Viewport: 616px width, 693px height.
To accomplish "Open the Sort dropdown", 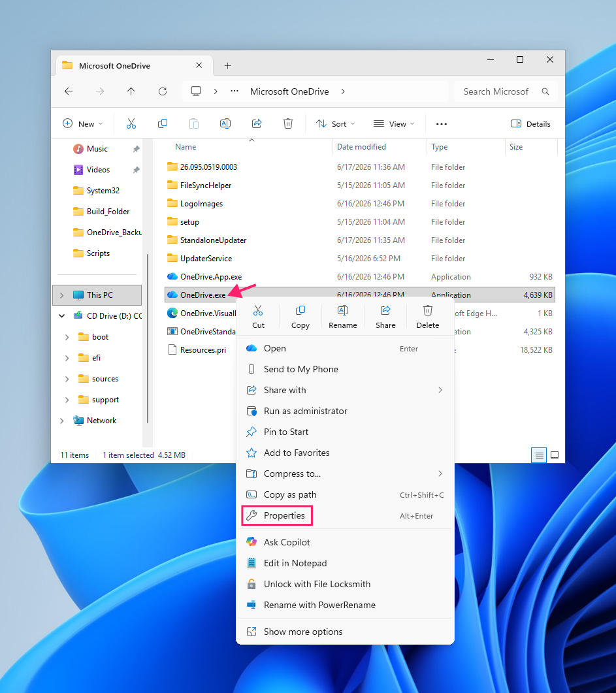I will coord(335,123).
